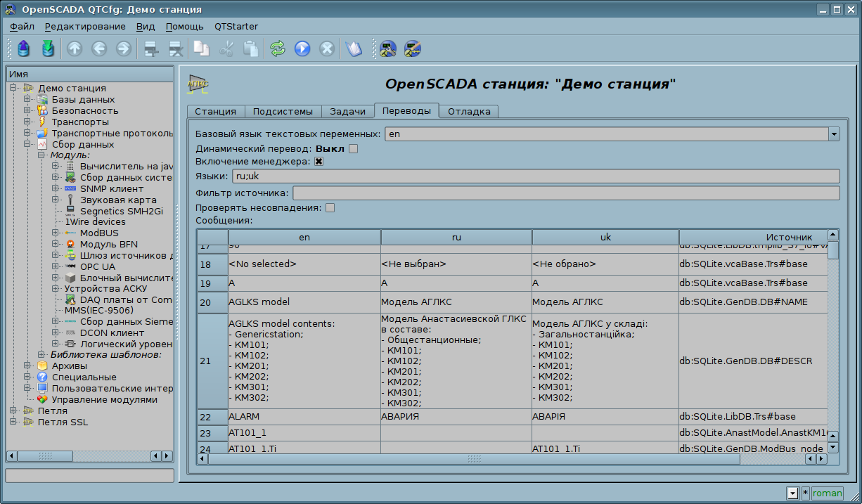Uncheck the Включение менеджера checkbox

319,161
